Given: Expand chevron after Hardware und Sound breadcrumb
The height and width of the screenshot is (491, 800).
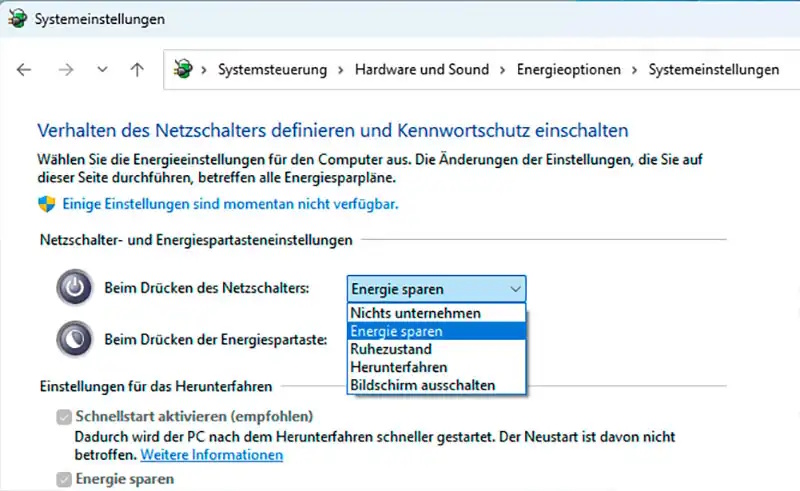Looking at the screenshot, I should [x=503, y=70].
